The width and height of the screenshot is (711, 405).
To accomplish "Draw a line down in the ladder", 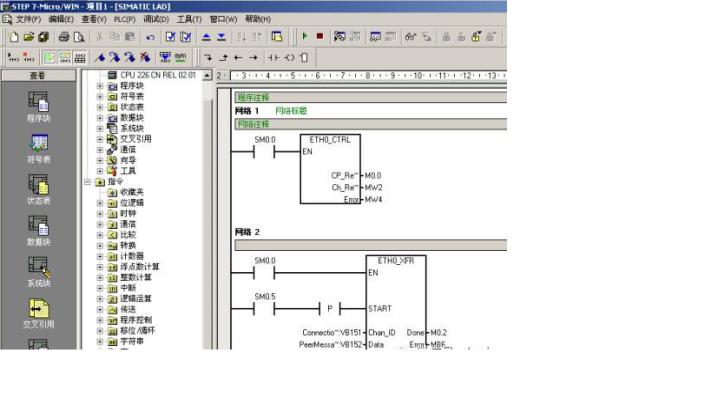I will 208,58.
